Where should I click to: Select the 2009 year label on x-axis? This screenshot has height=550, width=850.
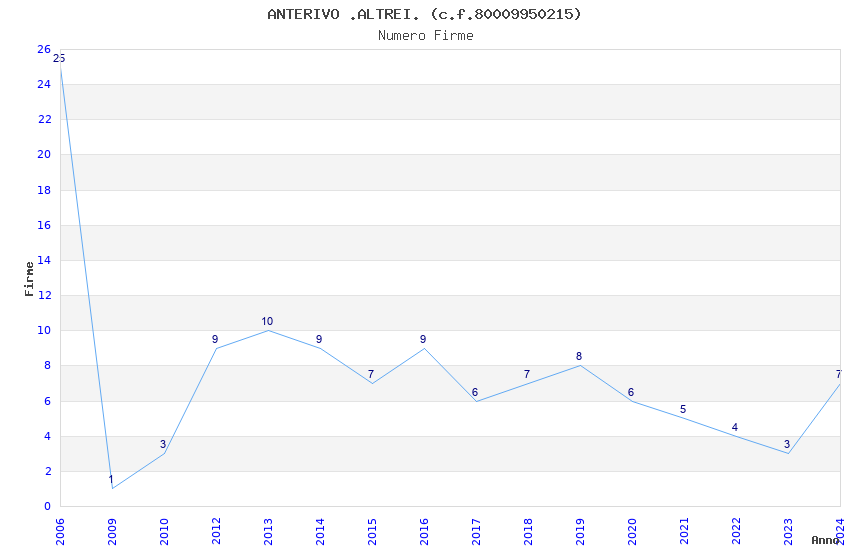pyautogui.click(x=112, y=532)
